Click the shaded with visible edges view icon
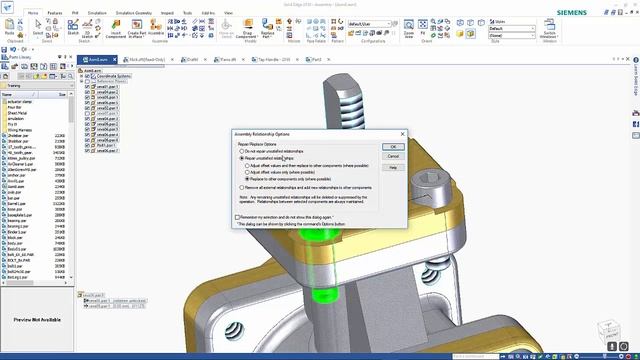The height and width of the screenshot is (360, 640). [471, 34]
